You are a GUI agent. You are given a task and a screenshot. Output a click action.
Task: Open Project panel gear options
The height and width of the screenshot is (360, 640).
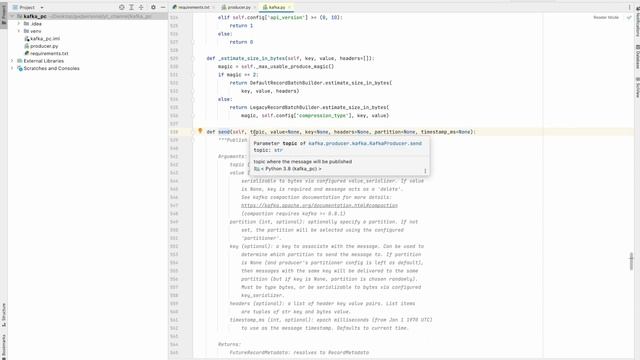click(x=153, y=7)
